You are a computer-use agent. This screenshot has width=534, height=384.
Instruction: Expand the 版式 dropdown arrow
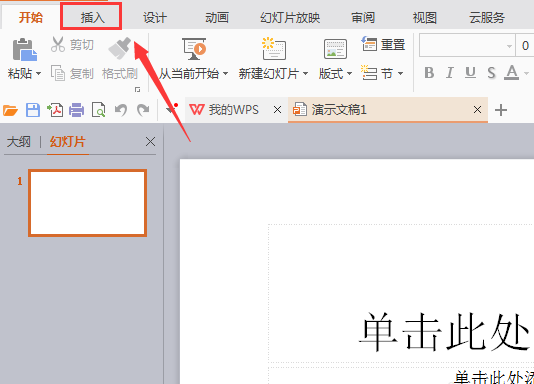[x=349, y=74]
